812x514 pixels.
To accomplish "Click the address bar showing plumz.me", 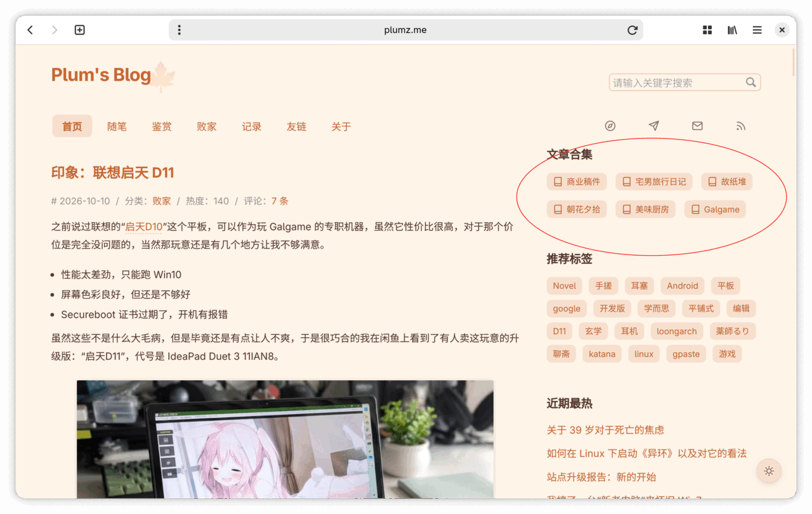I will point(405,30).
